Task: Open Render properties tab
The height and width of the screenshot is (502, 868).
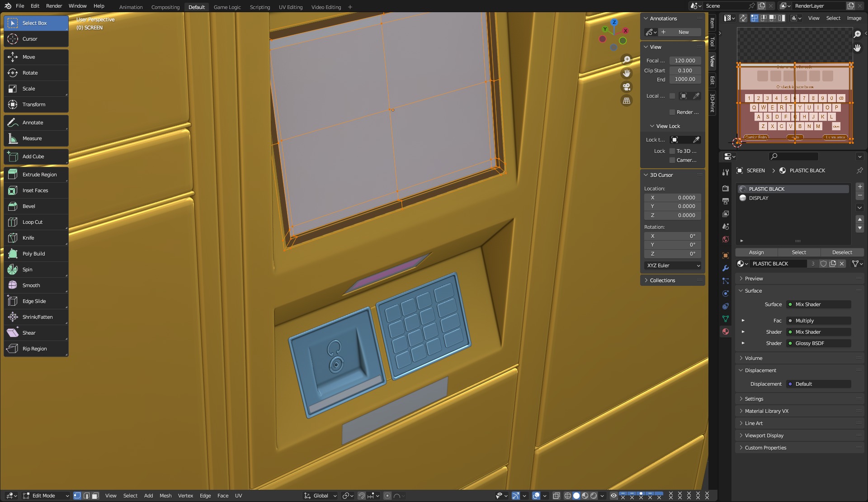Action: [726, 189]
